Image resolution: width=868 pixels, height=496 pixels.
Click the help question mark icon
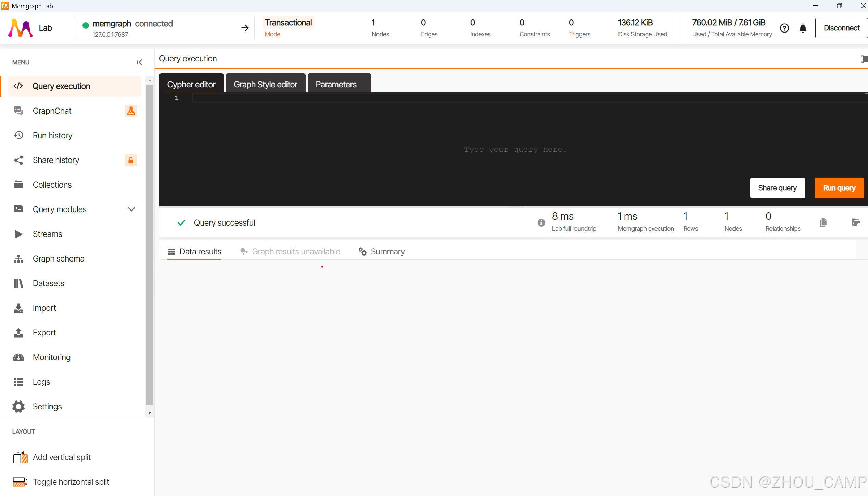[x=784, y=28]
